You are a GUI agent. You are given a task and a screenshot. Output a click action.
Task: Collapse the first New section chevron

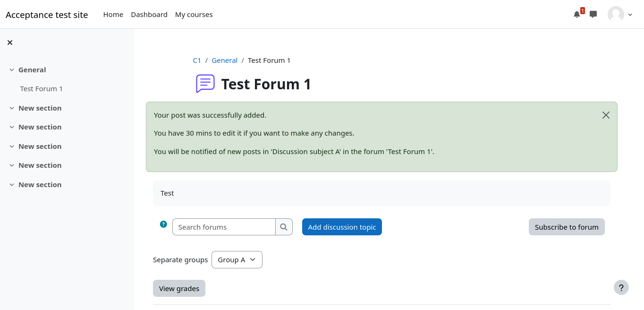coord(12,108)
